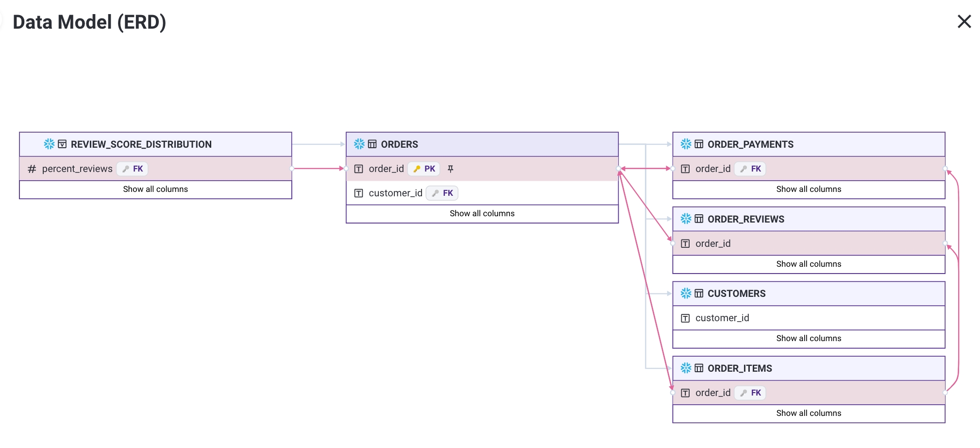This screenshot has width=980, height=448.
Task: Click the pin icon beside order_id PK
Action: coord(450,169)
